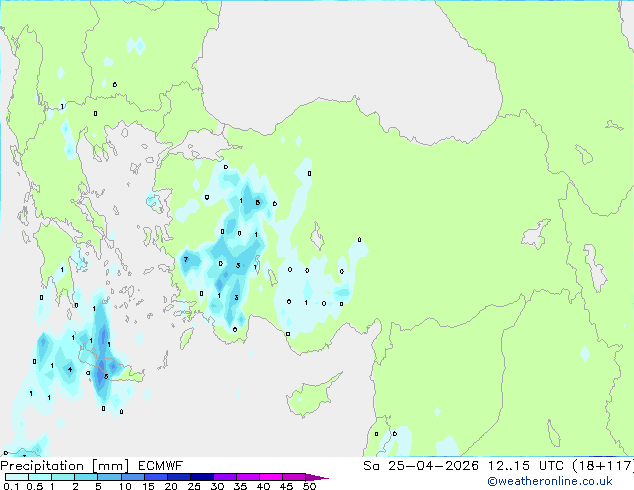Choose the 10–15 mm legend swatch

pos(135,477)
